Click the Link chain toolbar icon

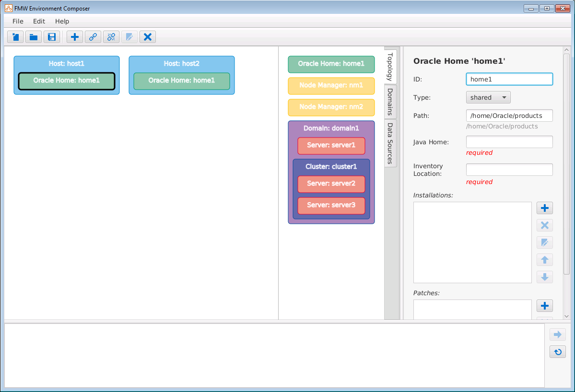tap(93, 37)
